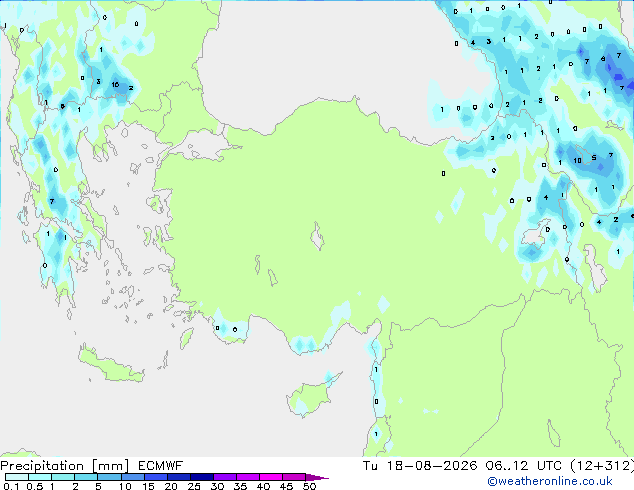Click the '(12+312)' forecast offset text
Image resolution: width=634 pixels, height=490 pixels.
pyautogui.click(x=602, y=466)
